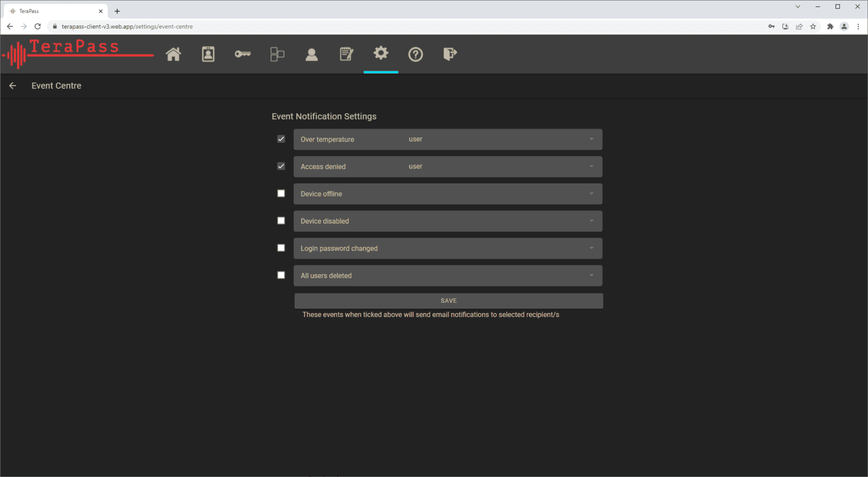This screenshot has height=477, width=868.
Task: Click the help question mark icon
Action: pos(416,54)
